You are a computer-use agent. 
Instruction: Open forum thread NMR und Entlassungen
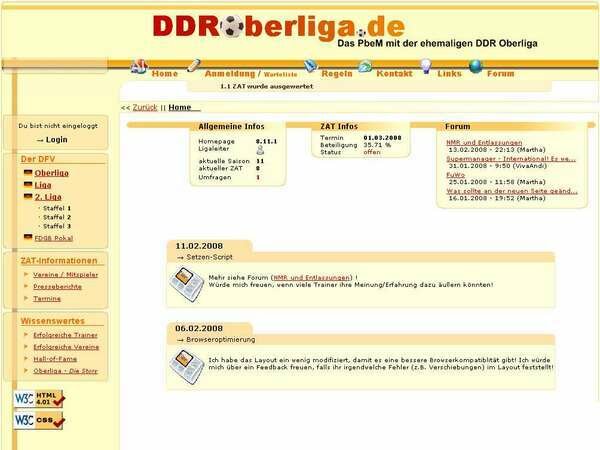pyautogui.click(x=484, y=142)
